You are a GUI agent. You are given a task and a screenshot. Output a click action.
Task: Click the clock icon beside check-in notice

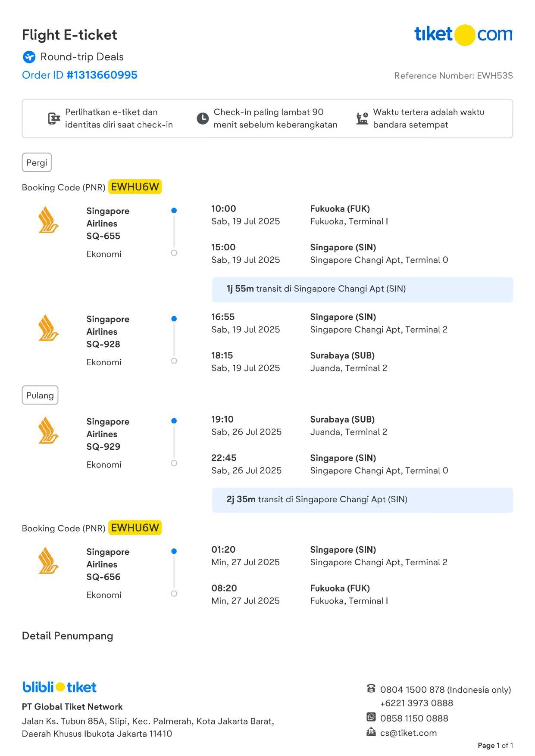pos(203,118)
